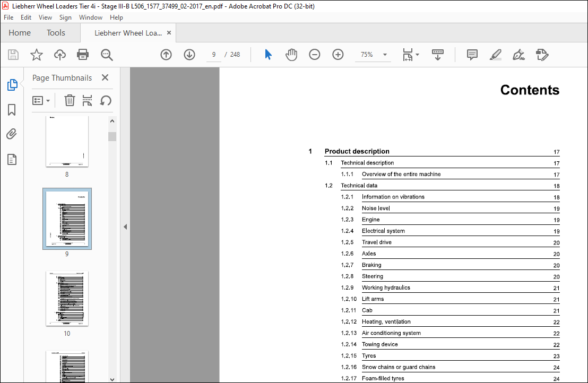
Task: Open 'Air conditioning system' contents entry
Action: 391,333
